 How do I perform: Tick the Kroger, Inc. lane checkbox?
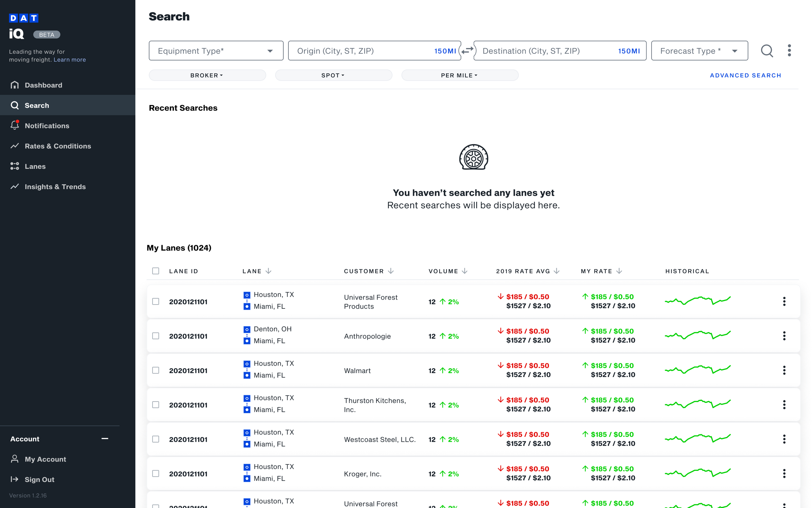tap(156, 474)
